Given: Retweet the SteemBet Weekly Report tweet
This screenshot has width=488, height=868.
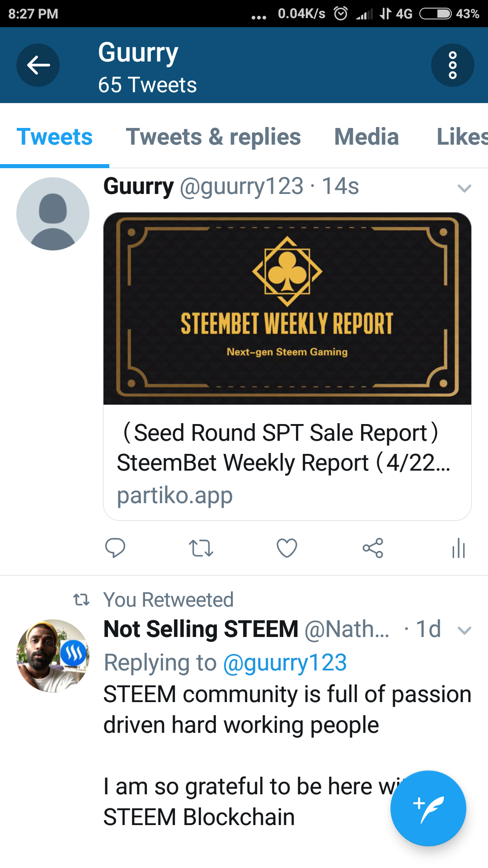Looking at the screenshot, I should 201,548.
